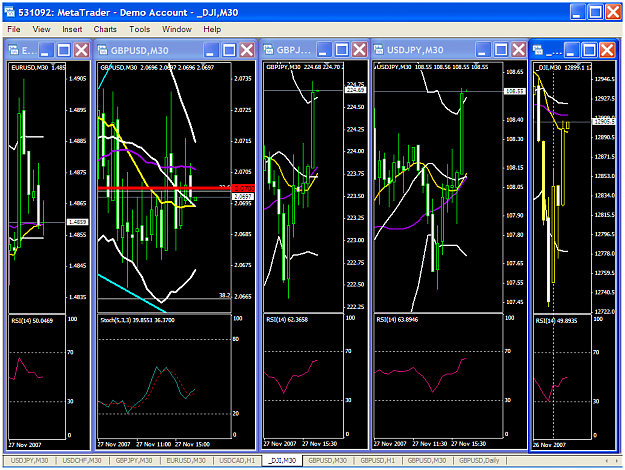This screenshot has width=625, height=470.
Task: Click the RSI(14) 62.3658 label
Action: click(287, 320)
